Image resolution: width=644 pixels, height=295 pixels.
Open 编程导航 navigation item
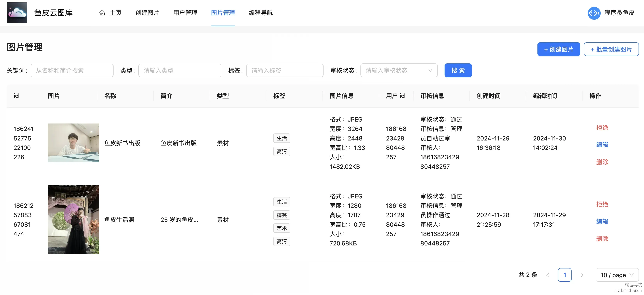coord(261,13)
